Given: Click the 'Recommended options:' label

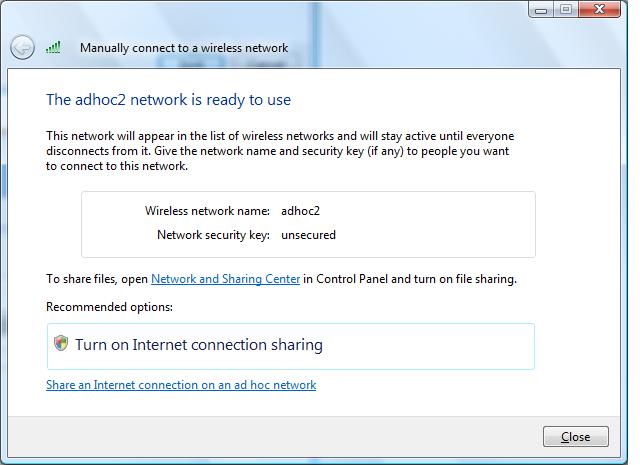Looking at the screenshot, I should pos(109,307).
